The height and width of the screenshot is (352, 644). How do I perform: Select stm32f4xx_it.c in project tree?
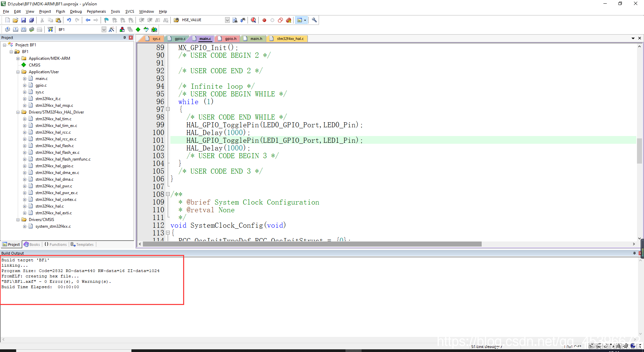48,99
